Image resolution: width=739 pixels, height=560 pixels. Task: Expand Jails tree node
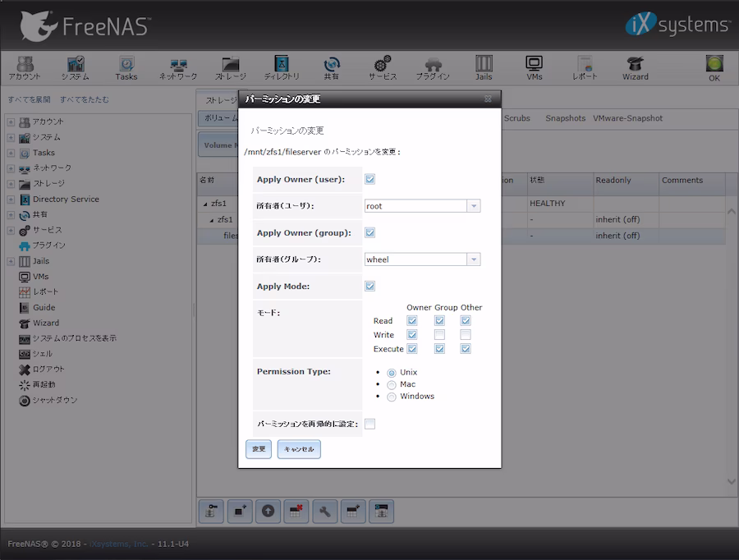(x=11, y=260)
